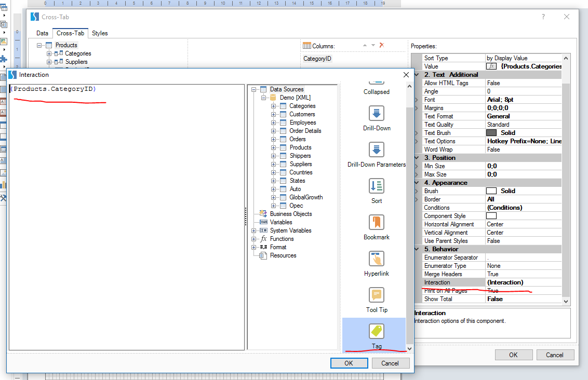588x380 pixels.
Task: Select Business Objects node icon
Action: click(263, 213)
